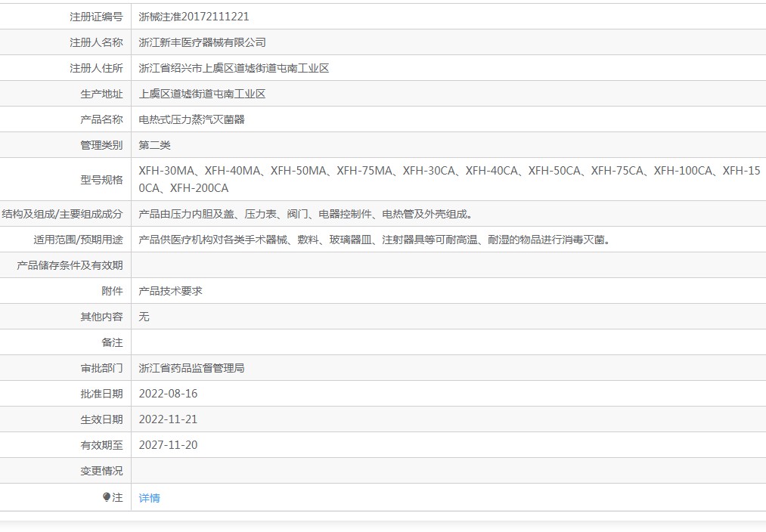Click the management category value 第二类
766x532 pixels.
click(x=155, y=145)
